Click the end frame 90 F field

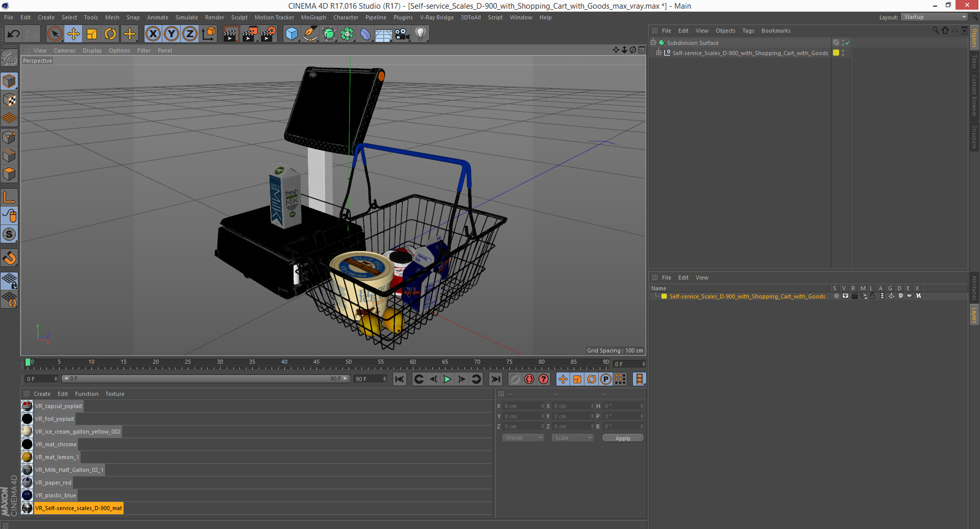pos(370,379)
